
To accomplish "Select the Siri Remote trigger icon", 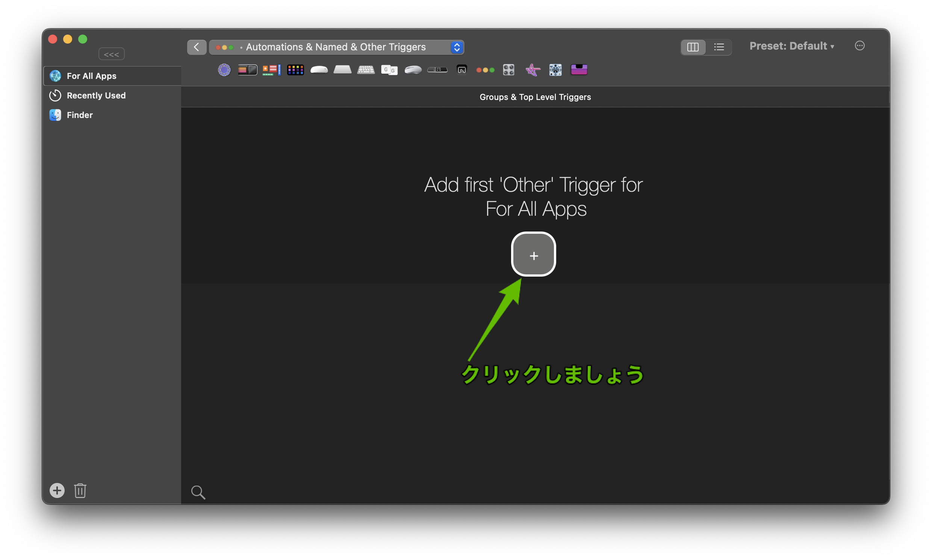I will 437,70.
